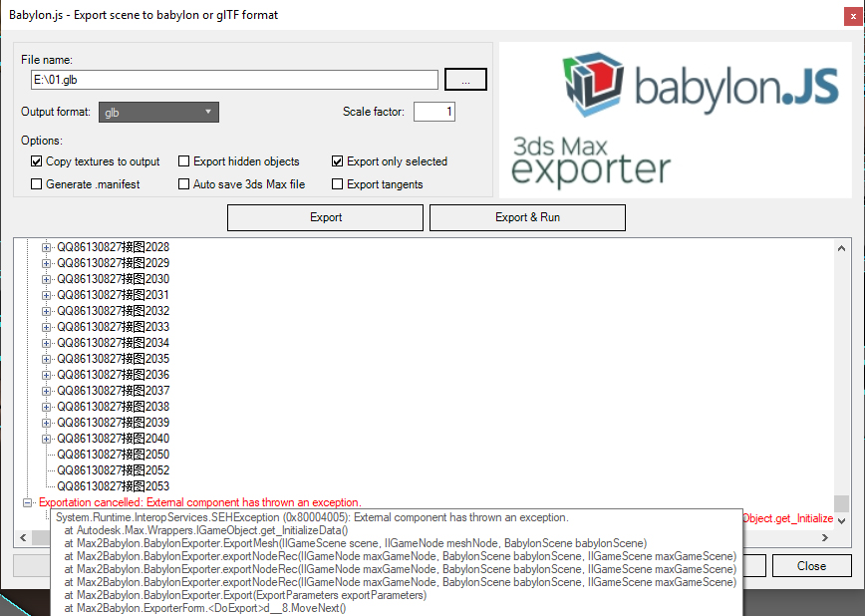Image resolution: width=865 pixels, height=616 pixels.
Task: Expand the QQ86130827接图2031 tree node
Action: (45, 294)
